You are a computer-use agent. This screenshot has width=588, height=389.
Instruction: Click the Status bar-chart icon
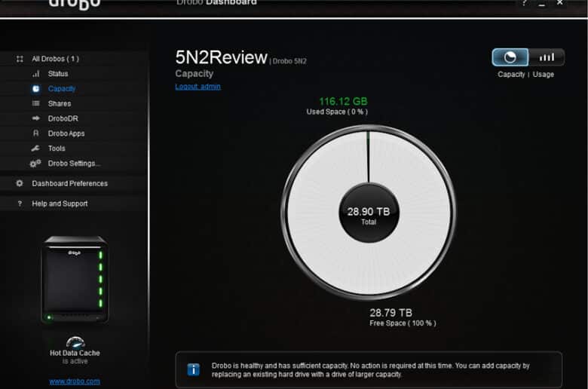[35, 74]
